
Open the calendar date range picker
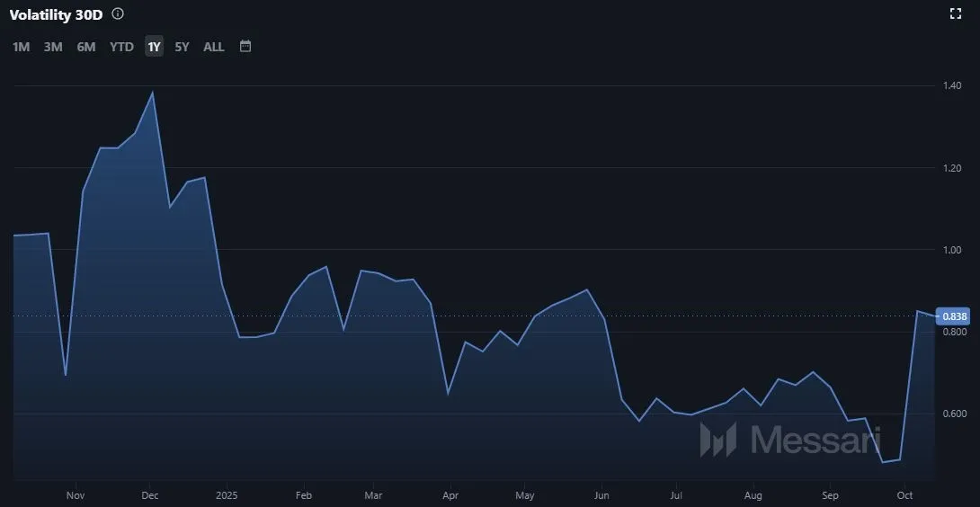pos(245,46)
